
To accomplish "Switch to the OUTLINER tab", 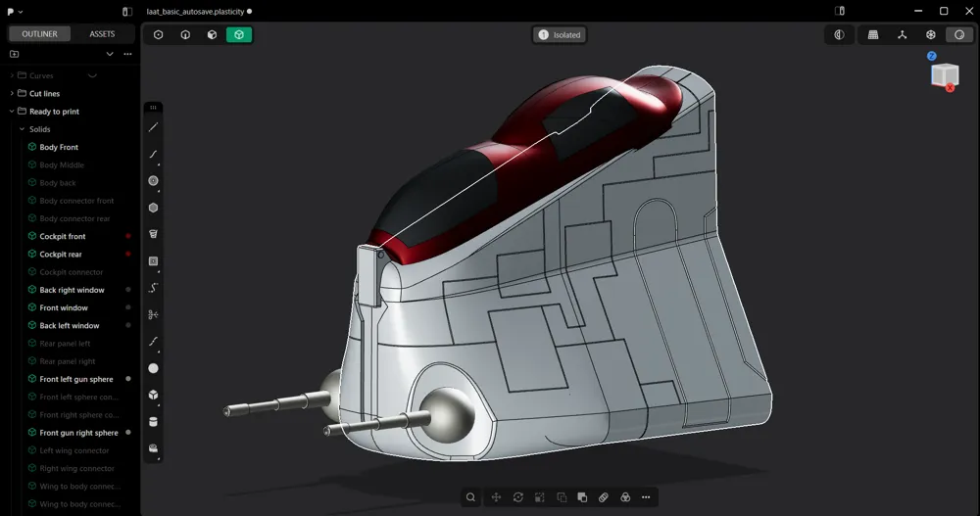I will pyautogui.click(x=39, y=33).
